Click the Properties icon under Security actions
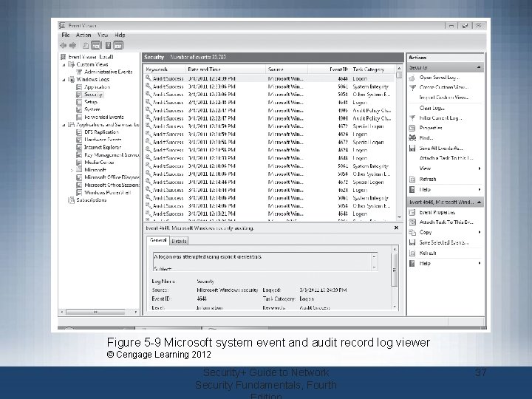532x399 pixels. [x=412, y=128]
